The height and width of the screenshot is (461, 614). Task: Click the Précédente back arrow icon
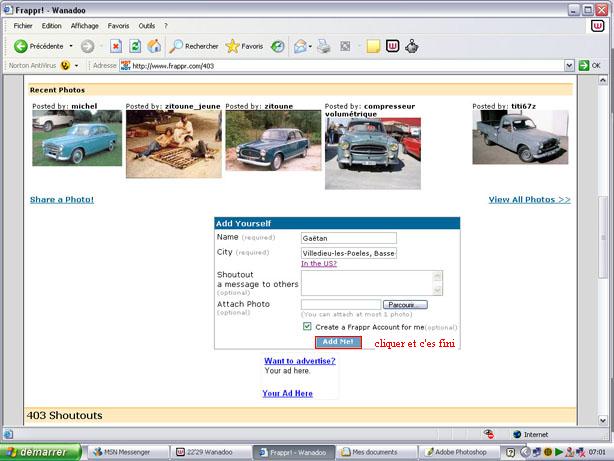coord(20,46)
